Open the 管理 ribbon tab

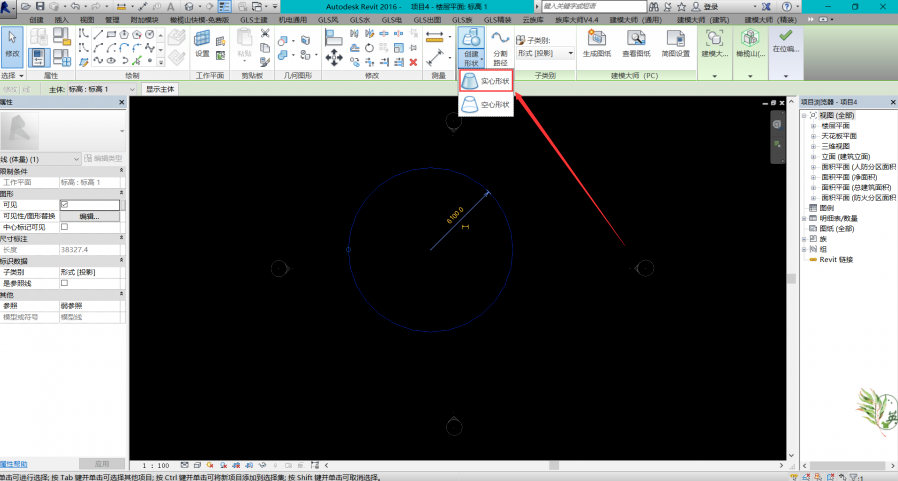112,19
